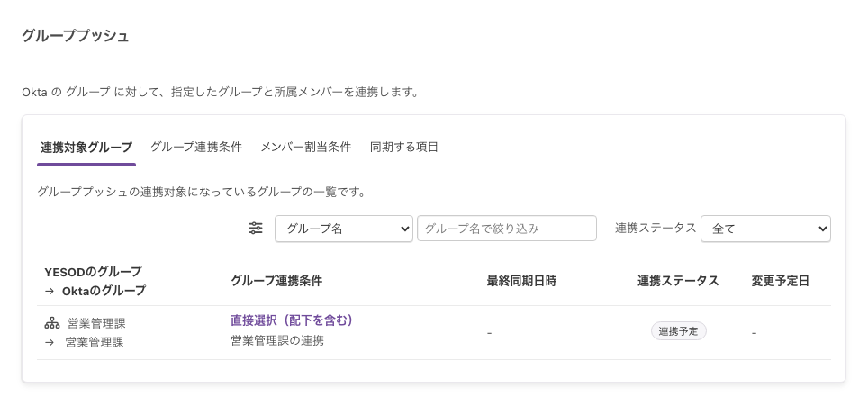Click the Okta のグループ description sentence

(x=220, y=92)
